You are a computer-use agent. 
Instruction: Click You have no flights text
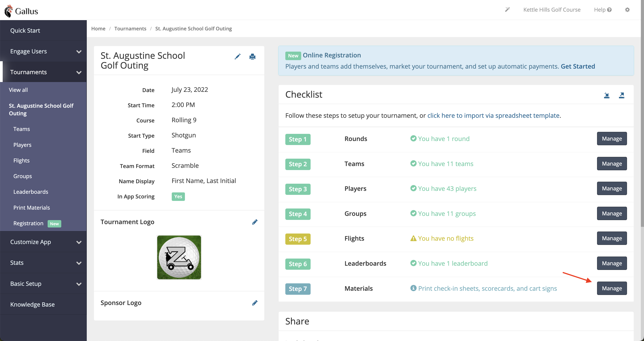(x=446, y=238)
